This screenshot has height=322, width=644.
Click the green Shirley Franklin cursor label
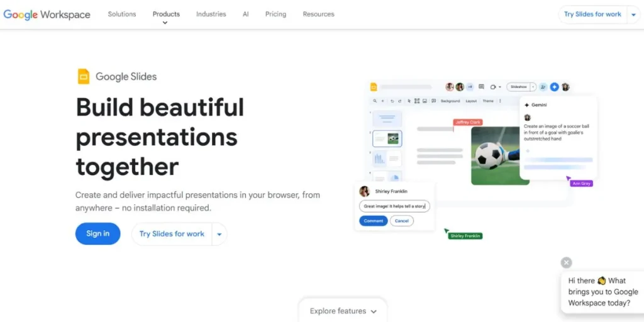(465, 236)
